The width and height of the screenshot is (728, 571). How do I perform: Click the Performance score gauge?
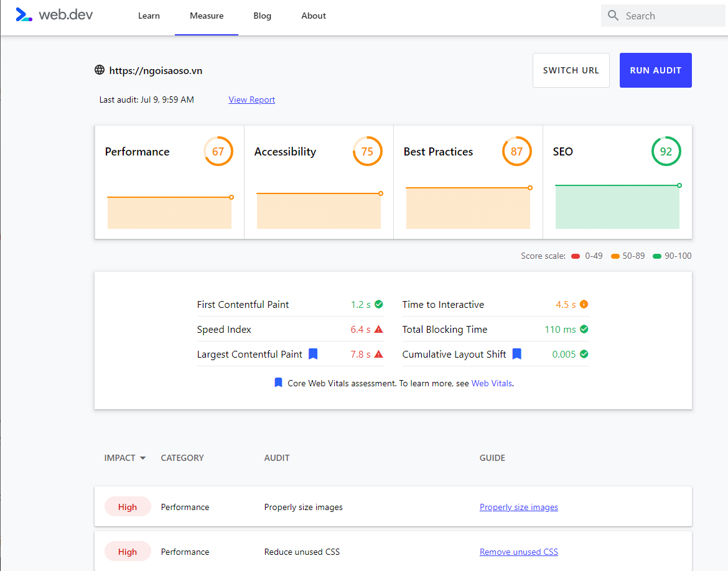point(218,151)
